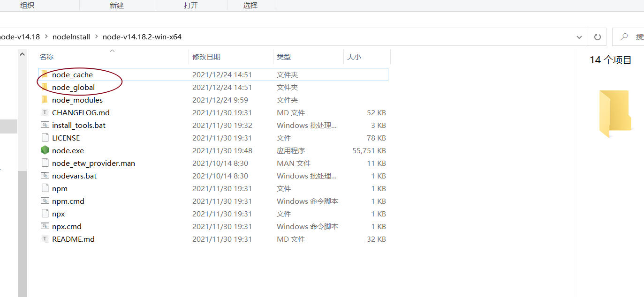Click the npm.cmd command script icon

pos(45,200)
